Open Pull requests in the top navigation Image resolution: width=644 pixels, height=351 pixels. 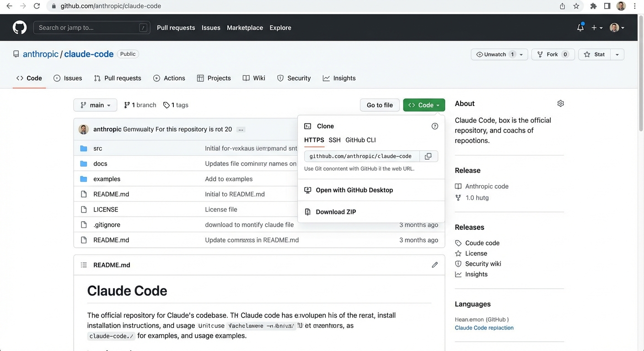coord(176,28)
